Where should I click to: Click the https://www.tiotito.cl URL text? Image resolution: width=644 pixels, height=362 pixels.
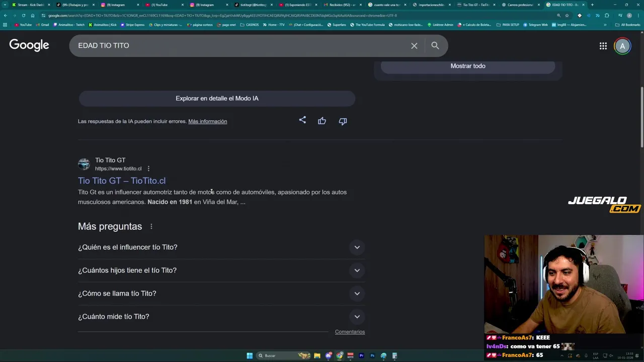click(x=118, y=169)
